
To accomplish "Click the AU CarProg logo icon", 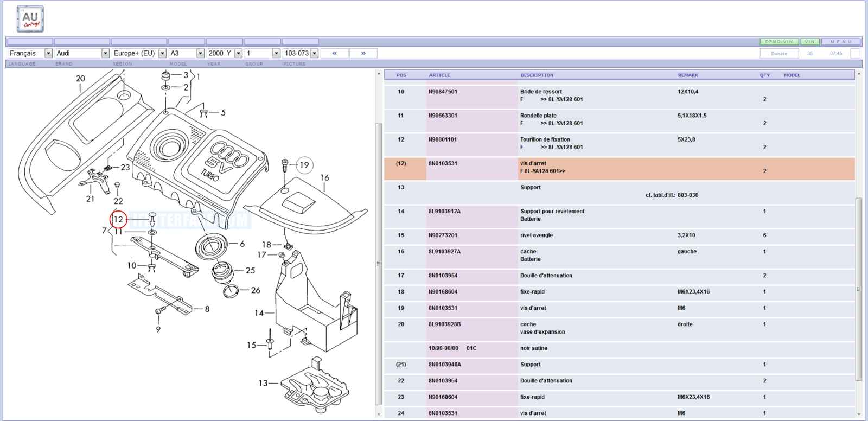I will [x=30, y=19].
